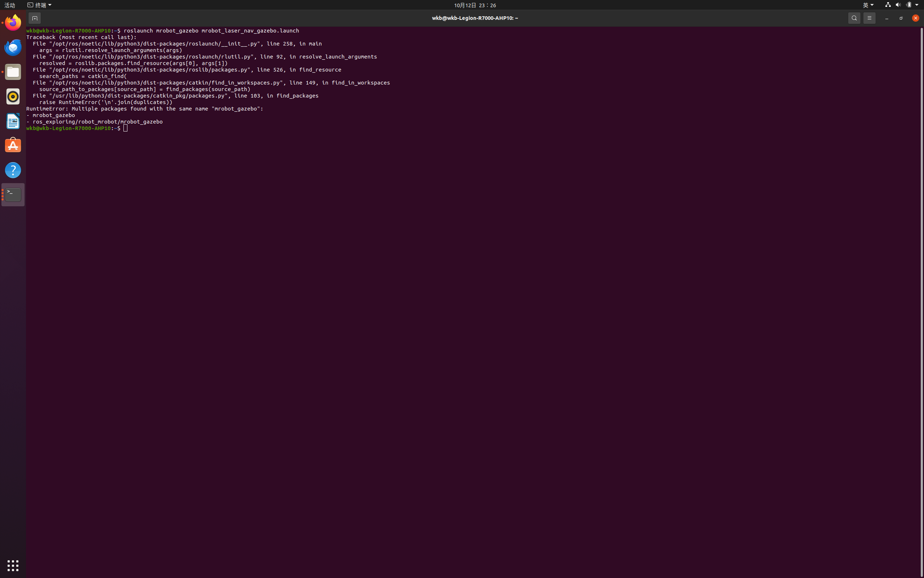Close the terminal window

pos(916,18)
